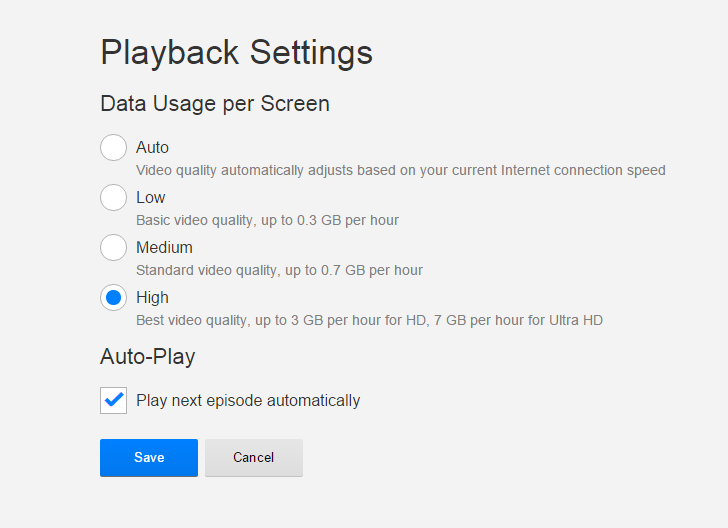The height and width of the screenshot is (528, 728).
Task: Click the 'Data Usage per Screen' heading
Action: coord(215,103)
